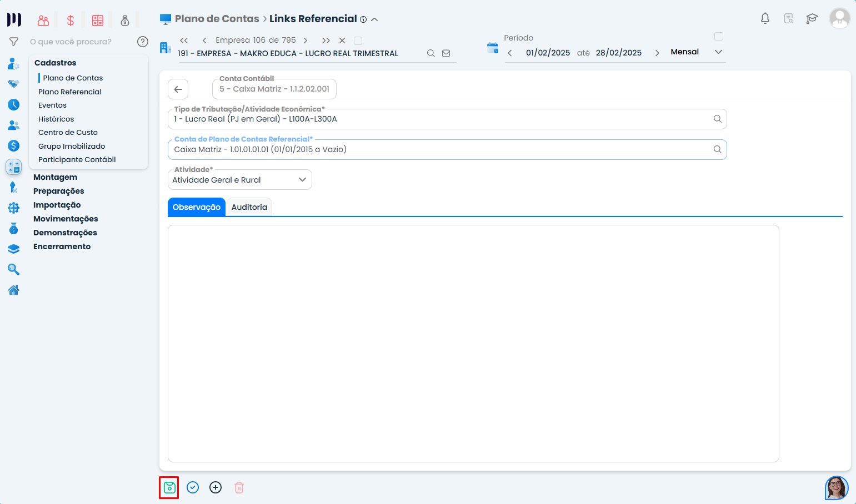
Task: Switch to the Auditoria tab
Action: [x=249, y=207]
